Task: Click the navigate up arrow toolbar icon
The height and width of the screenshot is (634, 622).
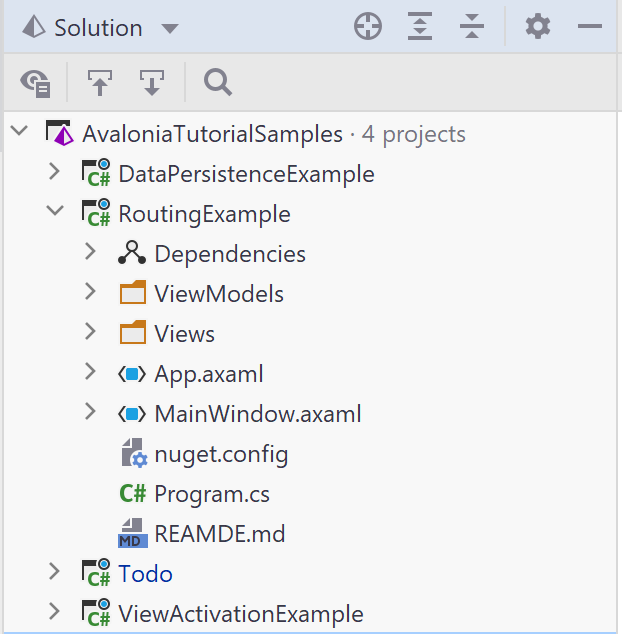Action: coord(100,82)
